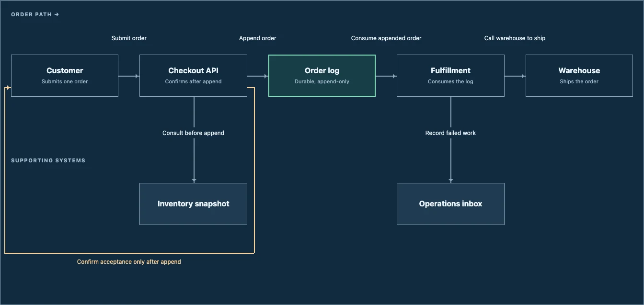
Task: Click 'Submits one order' subtitle text
Action: tap(65, 81)
